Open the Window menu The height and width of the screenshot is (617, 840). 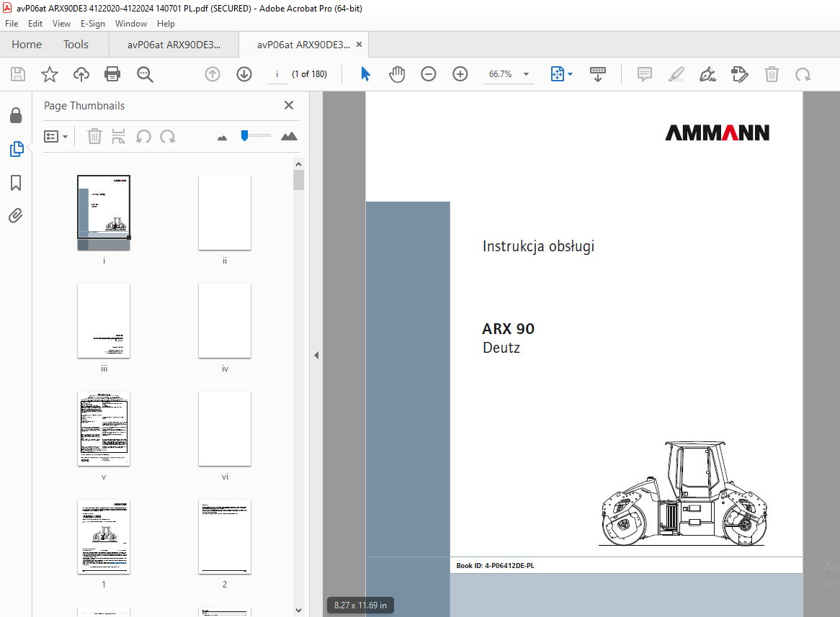click(130, 24)
